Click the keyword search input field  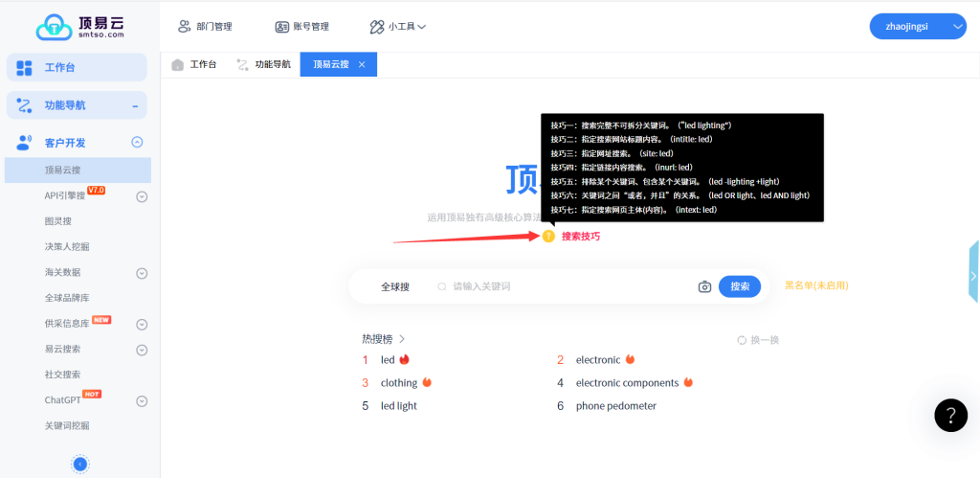coord(569,286)
